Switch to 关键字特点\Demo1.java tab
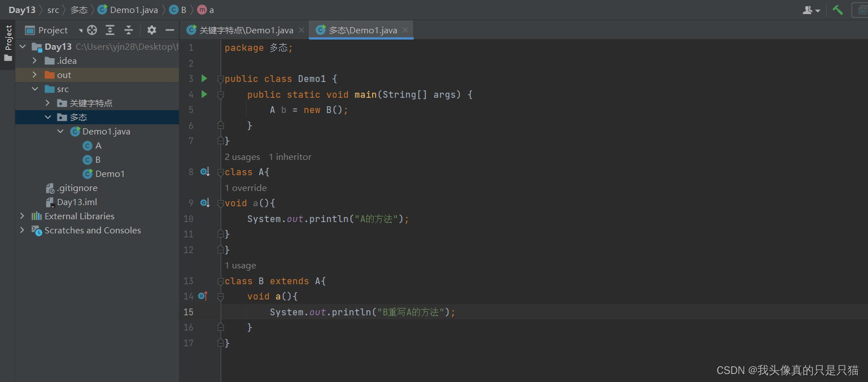 coord(240,30)
